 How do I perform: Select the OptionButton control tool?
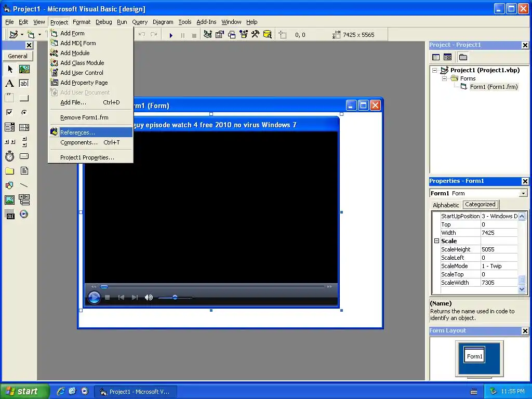click(24, 112)
